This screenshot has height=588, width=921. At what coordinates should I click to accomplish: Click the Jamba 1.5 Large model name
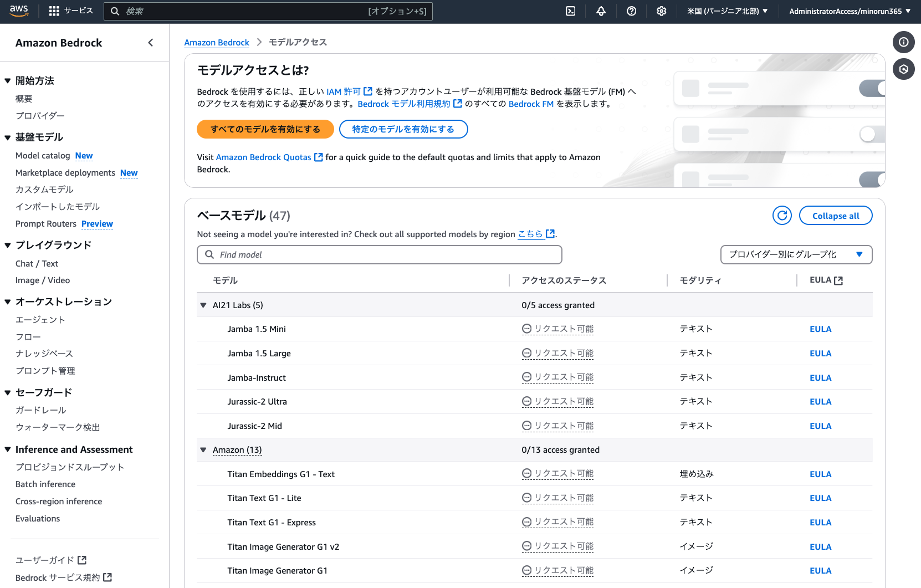pos(259,354)
